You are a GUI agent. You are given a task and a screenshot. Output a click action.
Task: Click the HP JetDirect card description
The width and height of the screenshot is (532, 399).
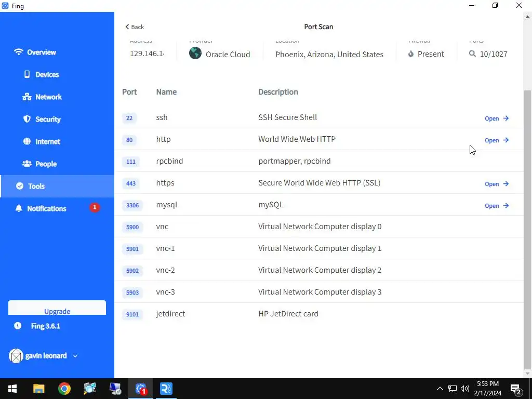288,314
